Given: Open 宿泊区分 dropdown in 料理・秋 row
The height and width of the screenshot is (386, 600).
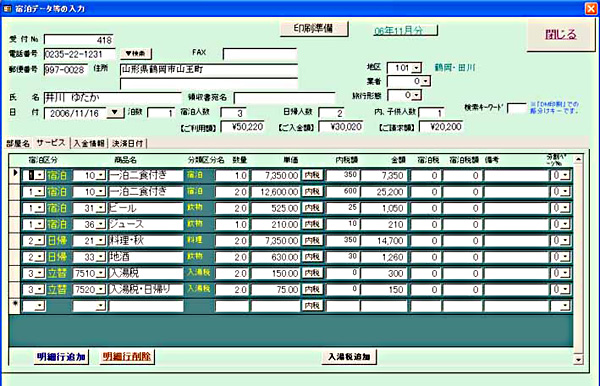Looking at the screenshot, I should point(40,241).
